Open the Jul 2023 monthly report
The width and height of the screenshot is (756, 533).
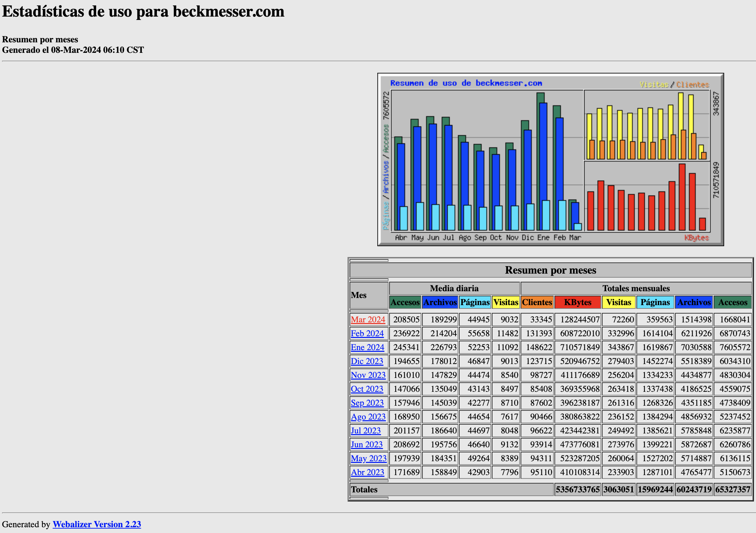366,430
